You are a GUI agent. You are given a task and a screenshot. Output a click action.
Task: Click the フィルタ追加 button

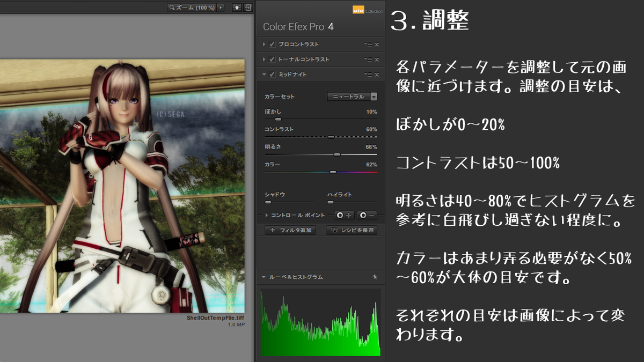point(290,230)
